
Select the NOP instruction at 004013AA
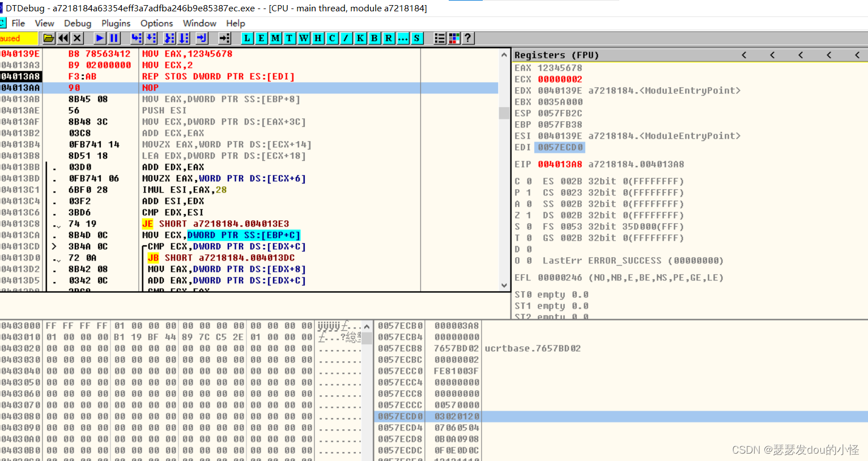pyautogui.click(x=150, y=88)
